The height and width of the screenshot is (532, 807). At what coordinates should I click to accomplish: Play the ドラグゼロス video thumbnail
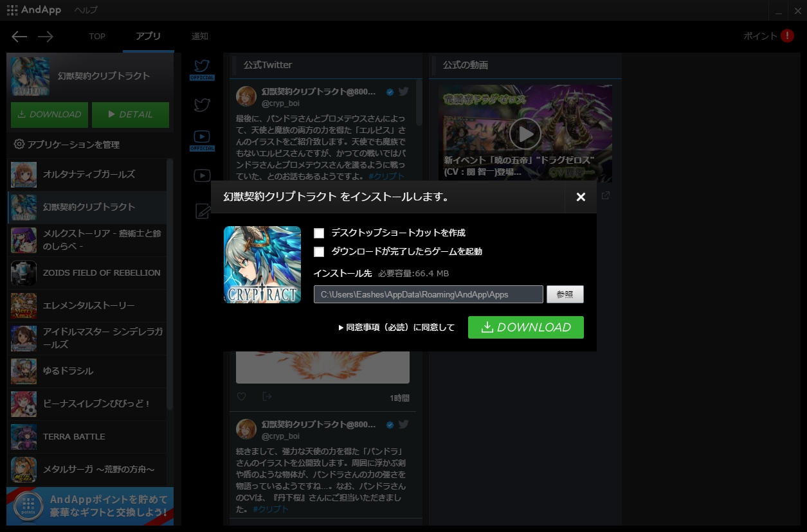click(525, 134)
